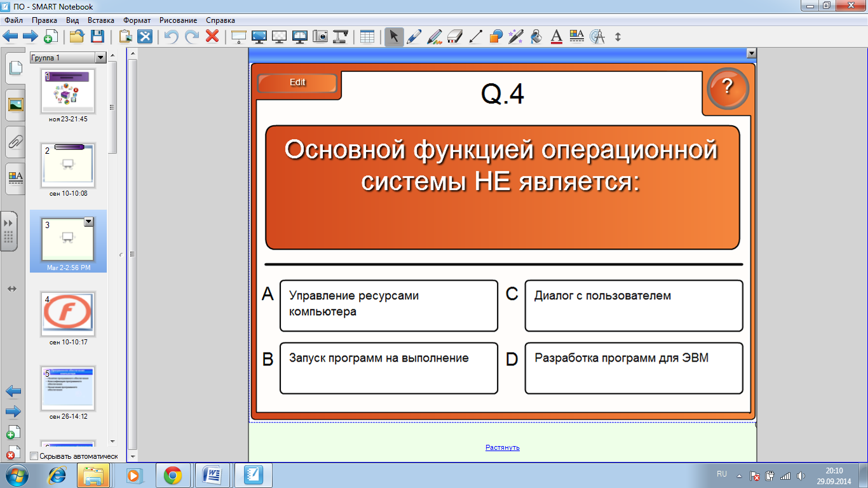This screenshot has height=488, width=868.
Task: Enable dual page display
Action: point(300,36)
